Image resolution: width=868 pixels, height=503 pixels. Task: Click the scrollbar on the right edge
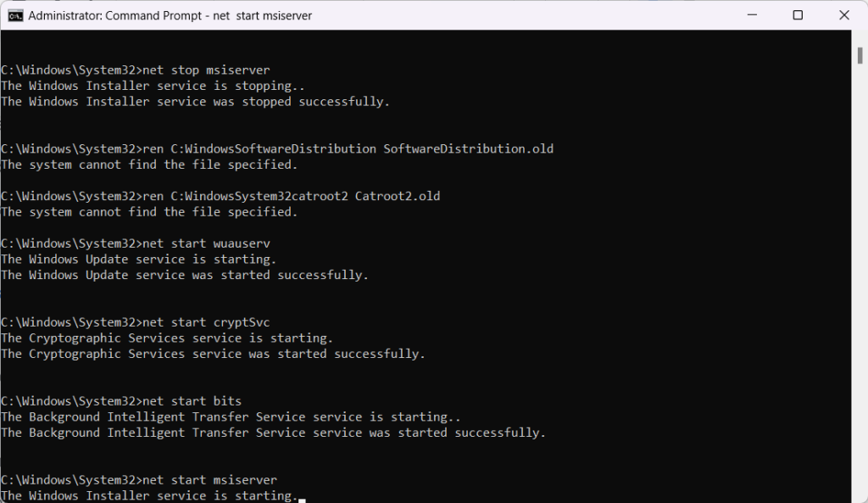[x=859, y=254]
